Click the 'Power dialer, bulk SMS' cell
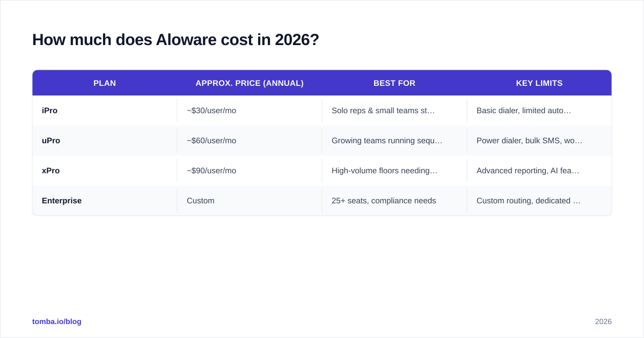The width and height of the screenshot is (644, 338). tap(539, 141)
